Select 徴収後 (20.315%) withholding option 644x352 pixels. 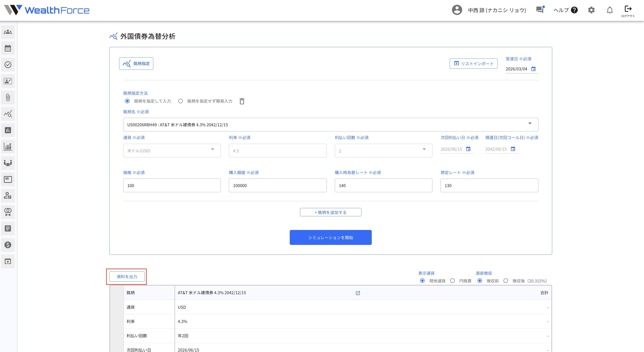tap(506, 281)
